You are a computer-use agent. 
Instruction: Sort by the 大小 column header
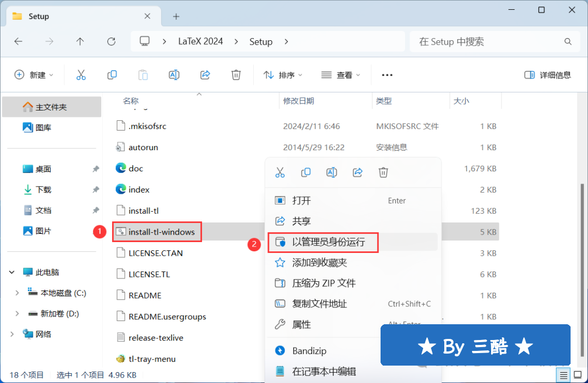pyautogui.click(x=461, y=101)
